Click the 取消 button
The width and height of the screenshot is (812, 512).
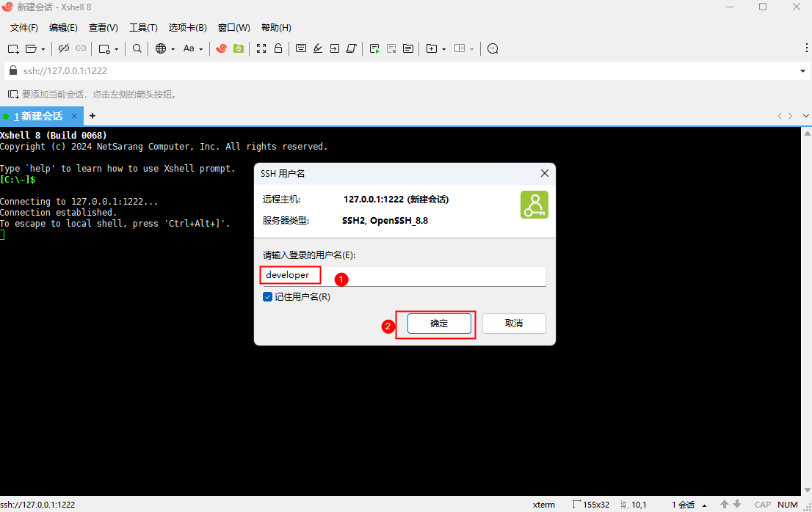point(514,323)
